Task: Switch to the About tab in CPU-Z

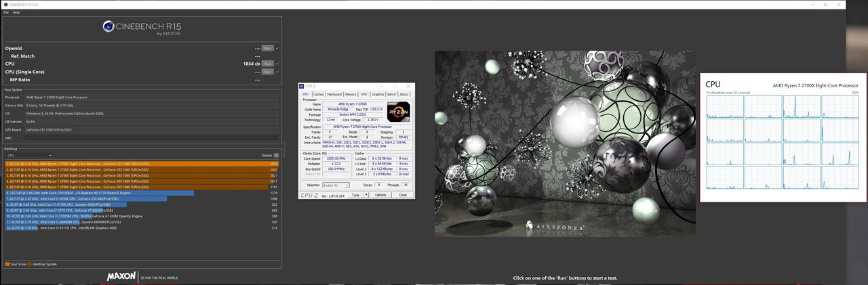Action: 404,94
